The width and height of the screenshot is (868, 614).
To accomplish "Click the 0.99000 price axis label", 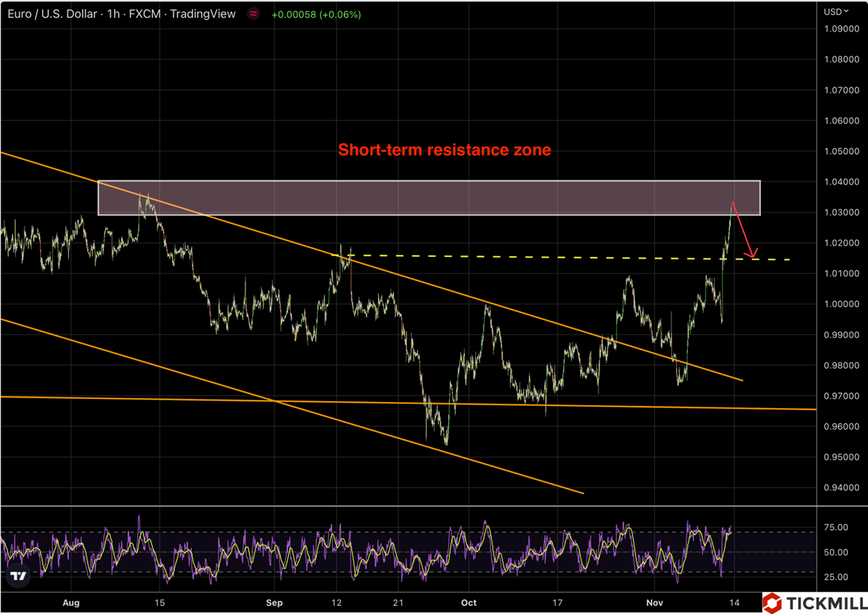I will [842, 335].
